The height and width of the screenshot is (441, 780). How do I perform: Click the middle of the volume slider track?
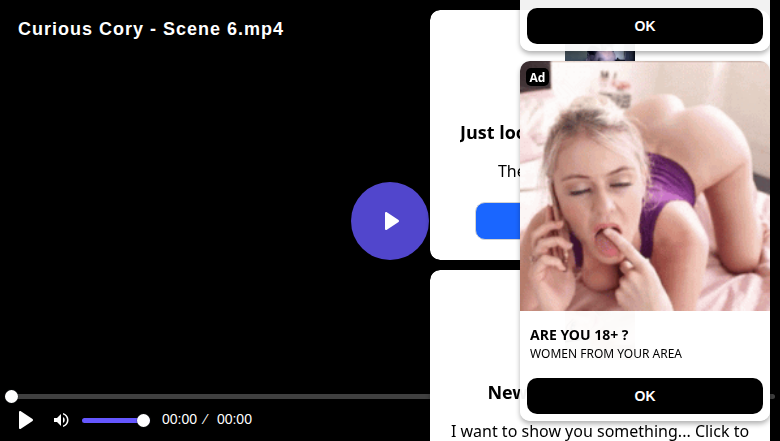tap(112, 420)
